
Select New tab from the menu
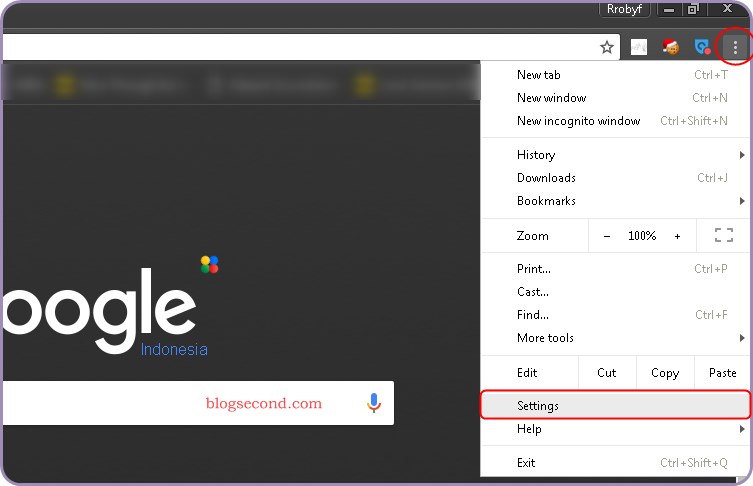tap(615, 75)
